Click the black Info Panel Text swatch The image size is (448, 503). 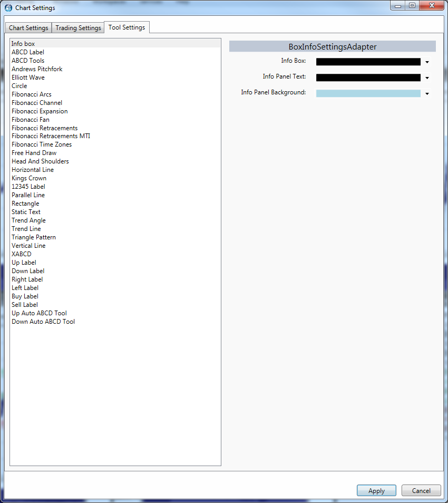[x=368, y=78]
